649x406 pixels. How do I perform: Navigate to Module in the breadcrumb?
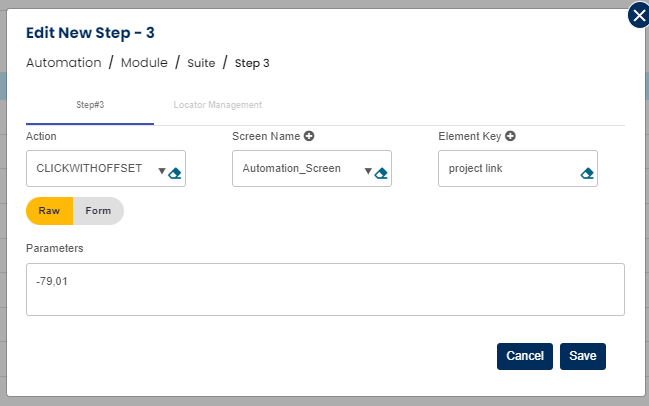[144, 63]
